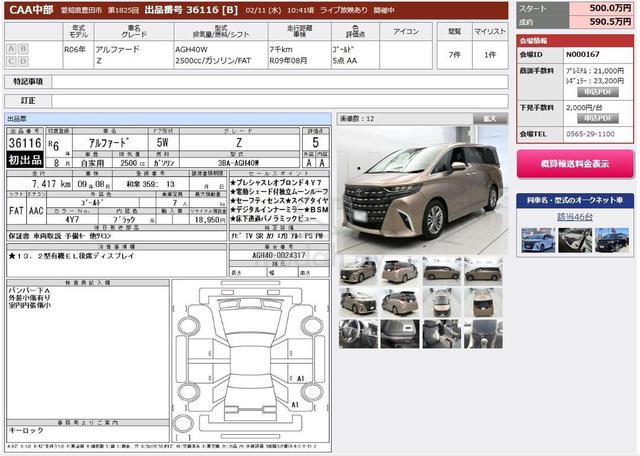The width and height of the screenshot is (640, 456).
Task: Click lot number 出品番号 36116 [B] text
Action: click(191, 10)
